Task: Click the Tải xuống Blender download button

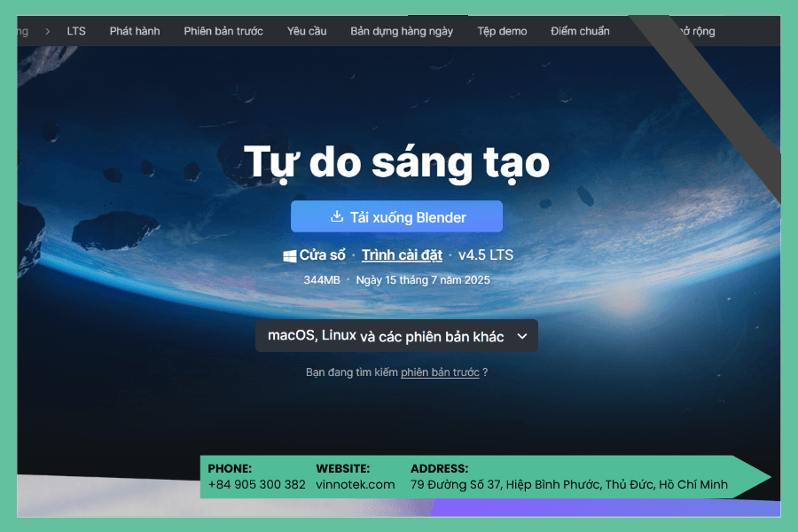Action: (x=396, y=216)
